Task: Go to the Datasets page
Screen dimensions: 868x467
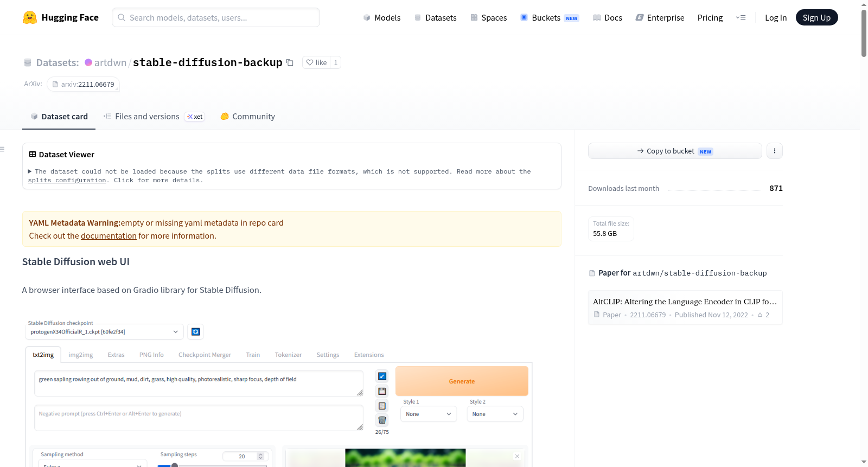Action: pos(435,18)
